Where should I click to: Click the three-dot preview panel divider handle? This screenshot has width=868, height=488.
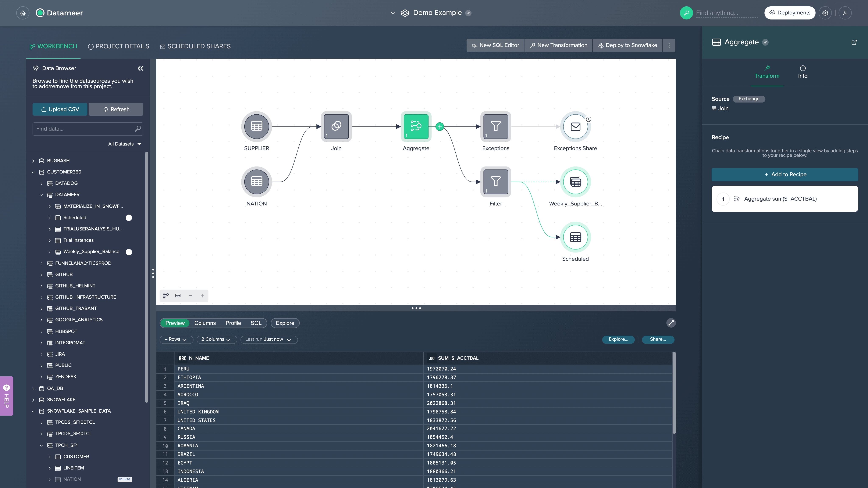pyautogui.click(x=416, y=308)
